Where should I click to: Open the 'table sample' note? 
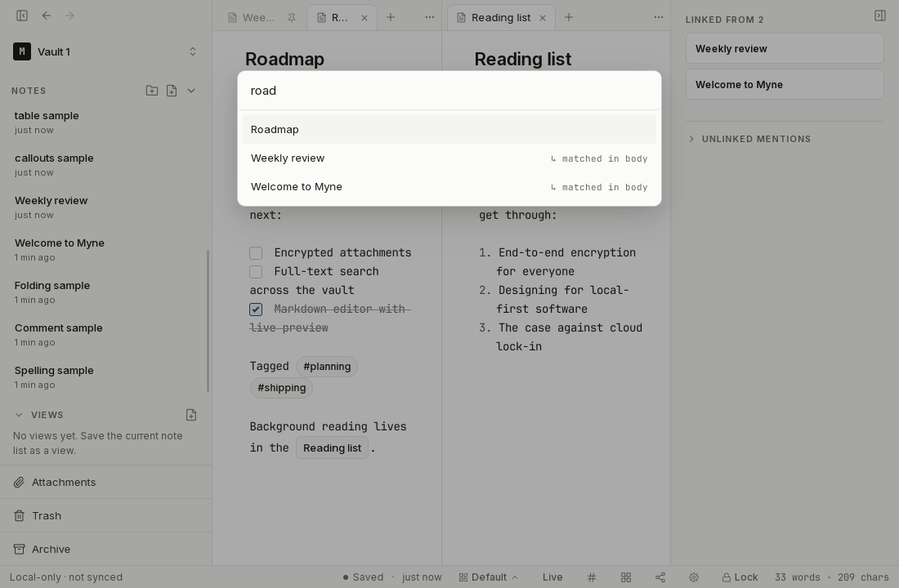105,122
